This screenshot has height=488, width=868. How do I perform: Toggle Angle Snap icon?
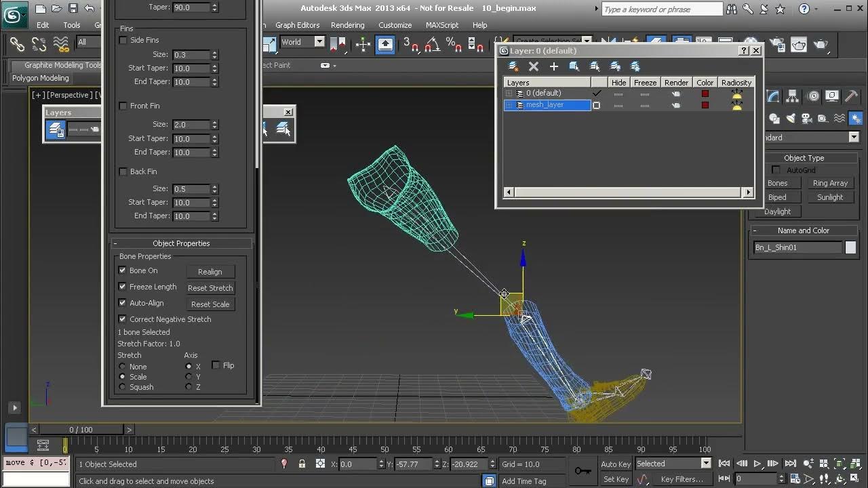click(x=433, y=45)
